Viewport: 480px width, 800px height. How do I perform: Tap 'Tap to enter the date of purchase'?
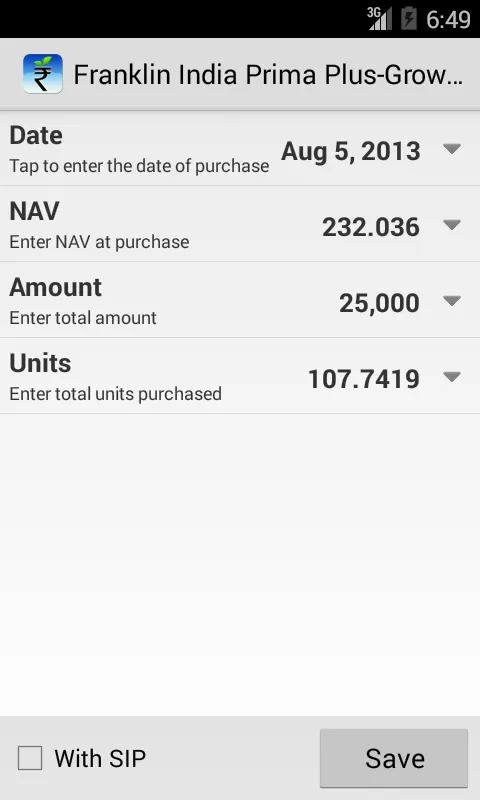(x=139, y=166)
